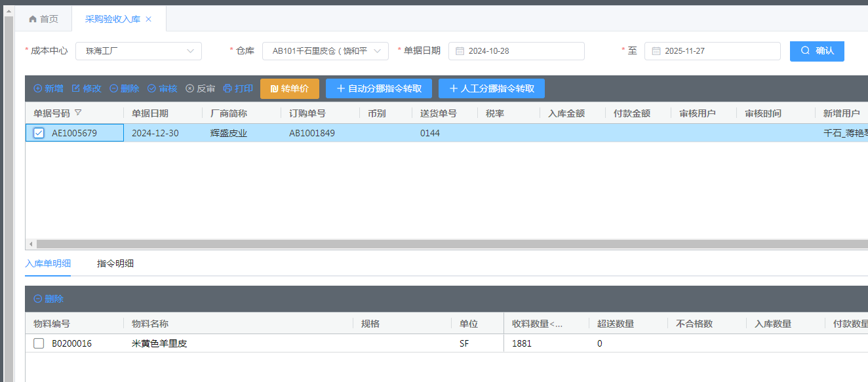
Task: Click 自动分挪指令转取 button
Action: coord(378,88)
